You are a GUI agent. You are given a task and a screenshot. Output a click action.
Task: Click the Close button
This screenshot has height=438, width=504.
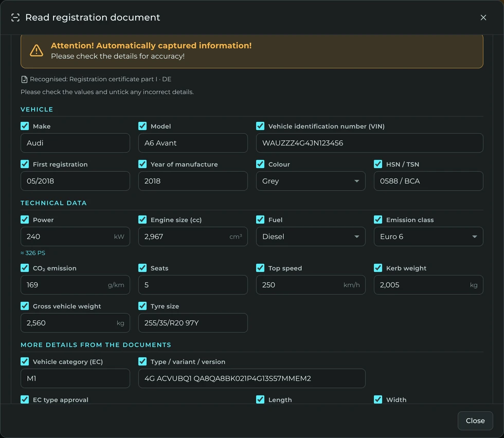coord(475,421)
